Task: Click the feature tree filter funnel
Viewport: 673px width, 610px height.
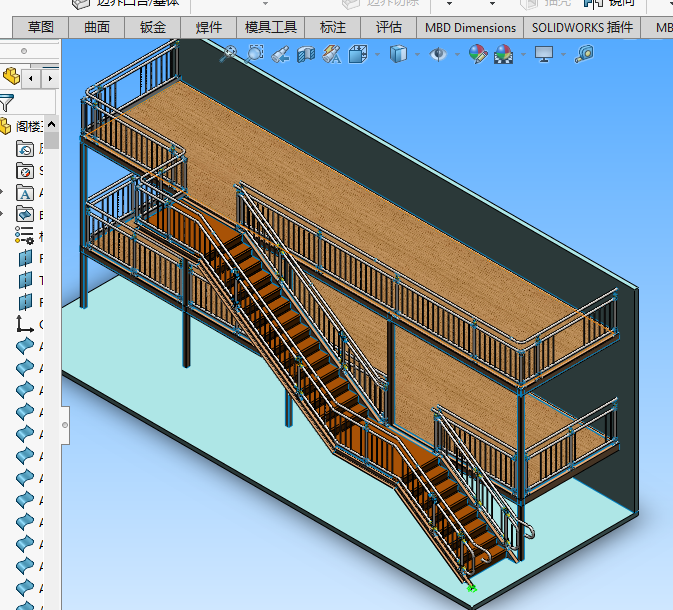Action: 7,102
